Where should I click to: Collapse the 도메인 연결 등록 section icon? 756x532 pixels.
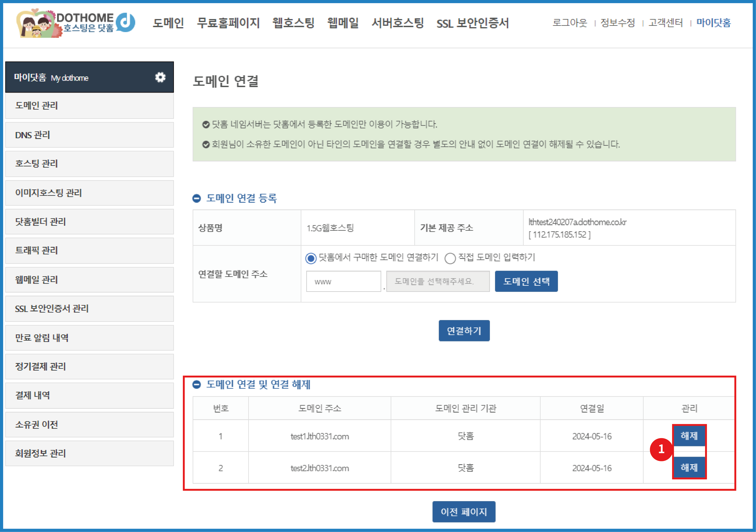(x=197, y=198)
